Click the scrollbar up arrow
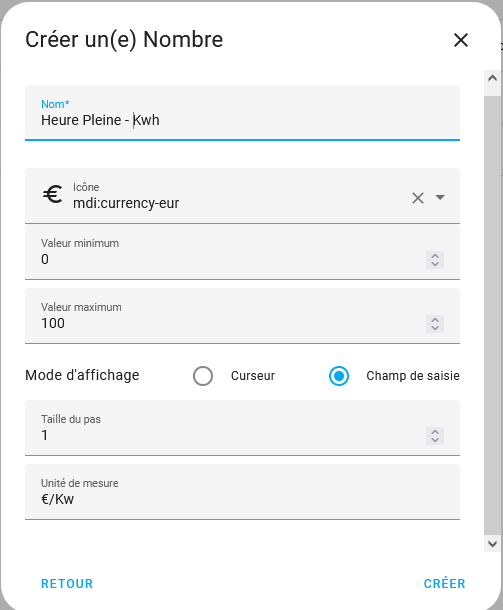Viewport: 503px width, 610px height. click(492, 78)
